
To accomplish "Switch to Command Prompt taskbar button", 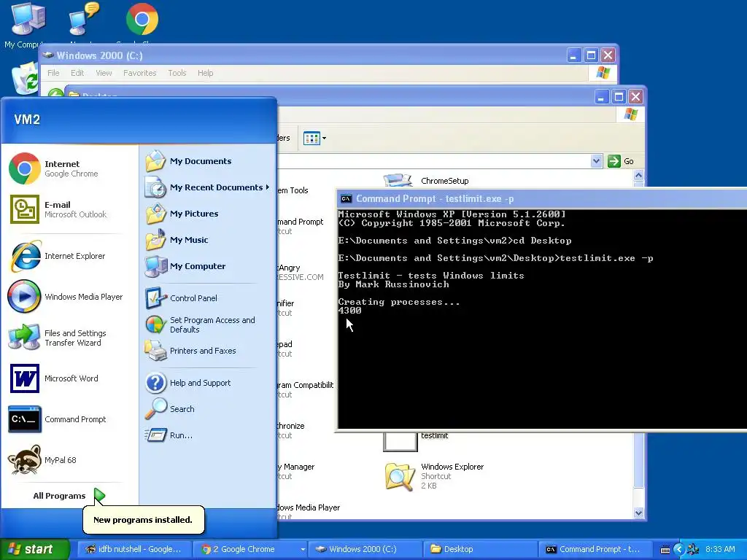I will [x=596, y=549].
